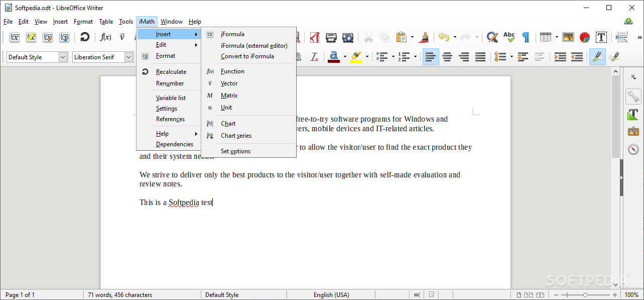Open the Table menu
The width and height of the screenshot is (644, 300).
click(x=106, y=22)
